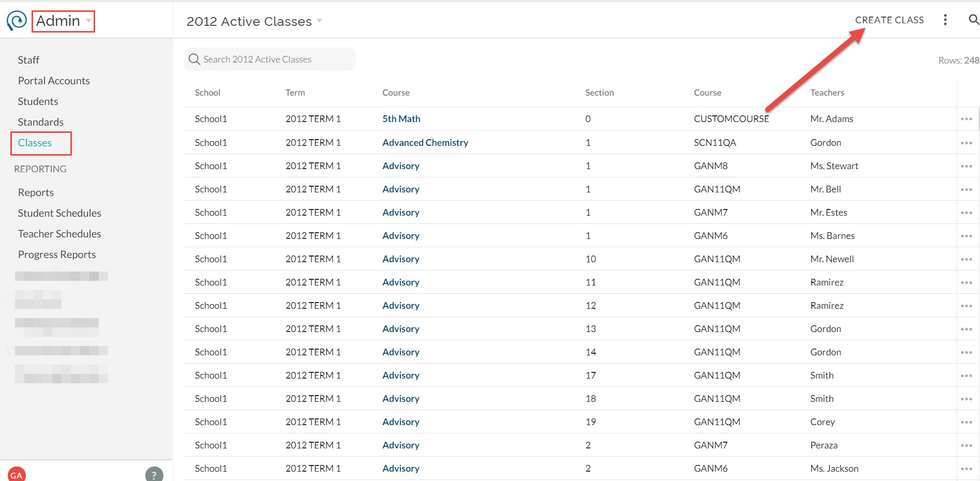The image size is (980, 481).
Task: Go to Staff in the sidebar
Action: 28,60
